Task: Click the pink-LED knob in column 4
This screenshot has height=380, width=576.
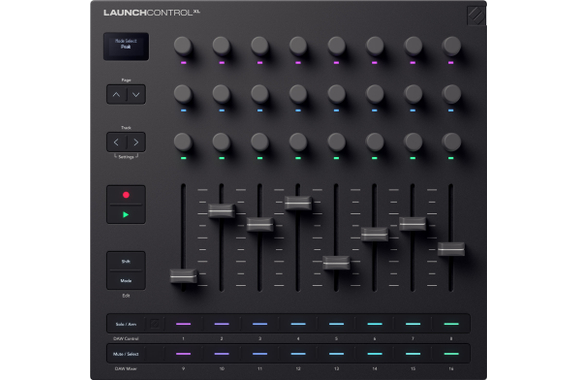Action: pos(298,46)
